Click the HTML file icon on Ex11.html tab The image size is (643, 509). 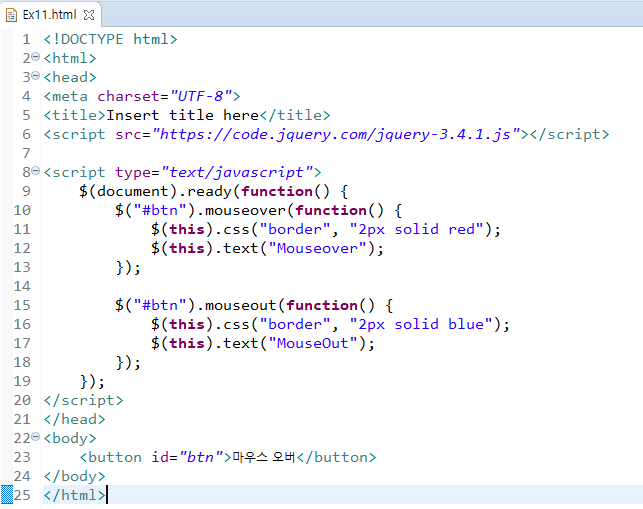11,15
